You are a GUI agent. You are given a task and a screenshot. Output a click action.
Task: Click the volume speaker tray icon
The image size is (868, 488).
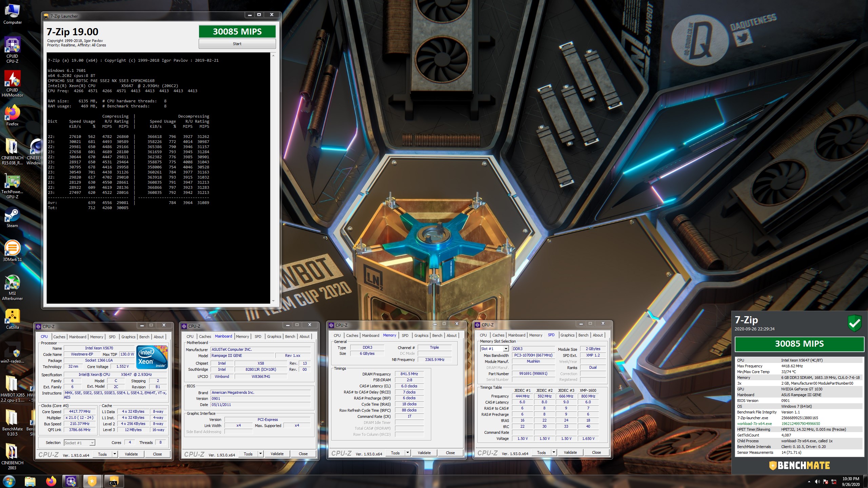pyautogui.click(x=817, y=482)
